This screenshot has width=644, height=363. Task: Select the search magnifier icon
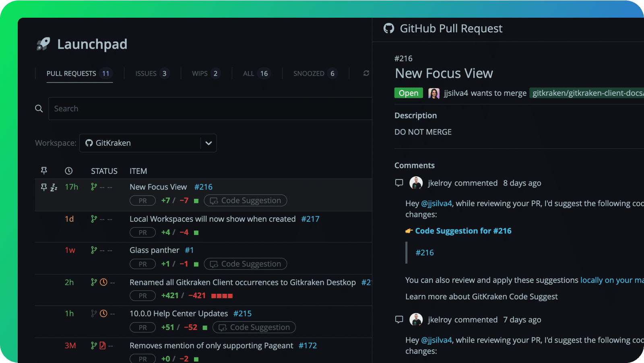(x=39, y=108)
